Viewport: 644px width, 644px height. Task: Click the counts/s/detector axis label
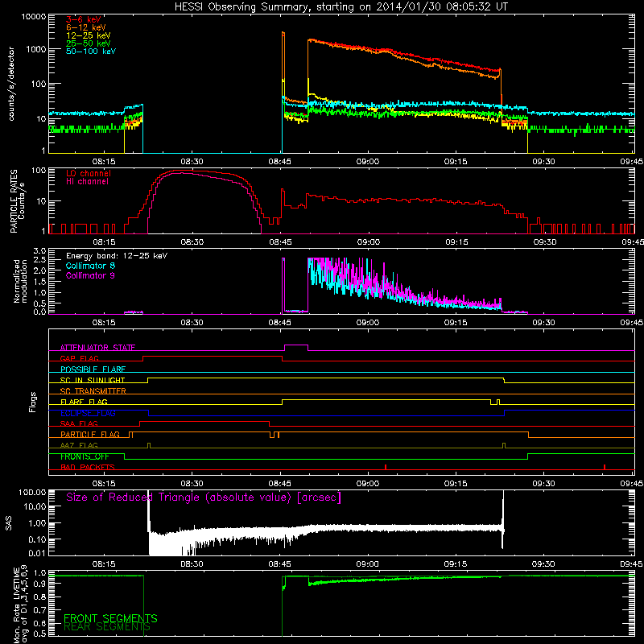click(11, 84)
